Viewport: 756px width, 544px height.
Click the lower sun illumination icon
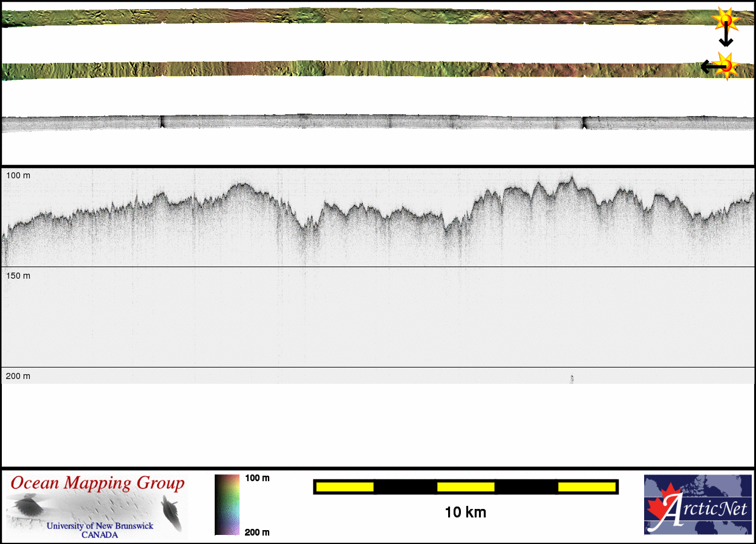727,65
